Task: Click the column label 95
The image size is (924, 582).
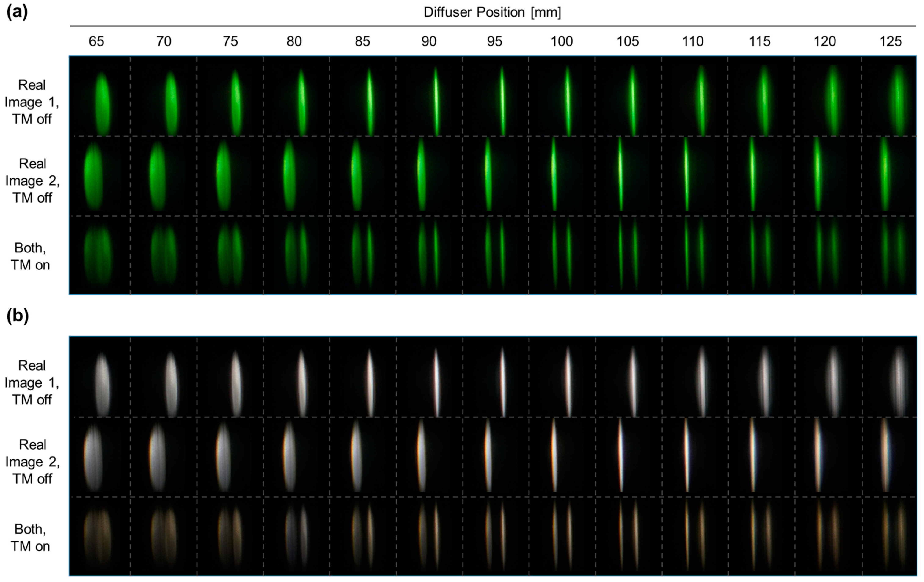Action: tap(495, 41)
